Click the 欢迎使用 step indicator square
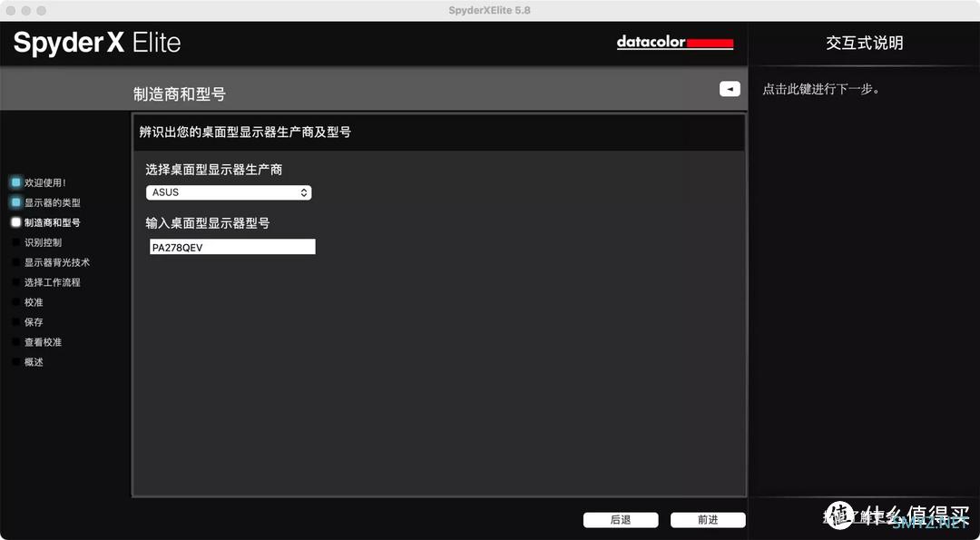The width and height of the screenshot is (980, 540). (14, 182)
